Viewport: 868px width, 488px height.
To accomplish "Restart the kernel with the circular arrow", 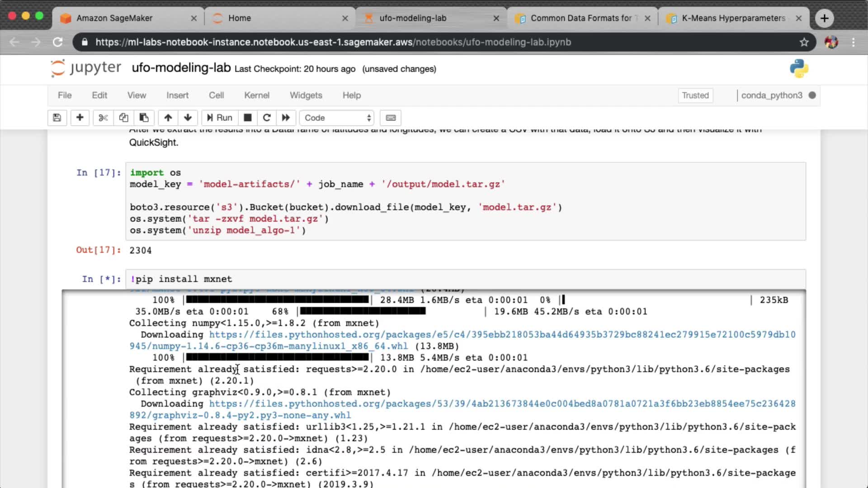I will 267,118.
